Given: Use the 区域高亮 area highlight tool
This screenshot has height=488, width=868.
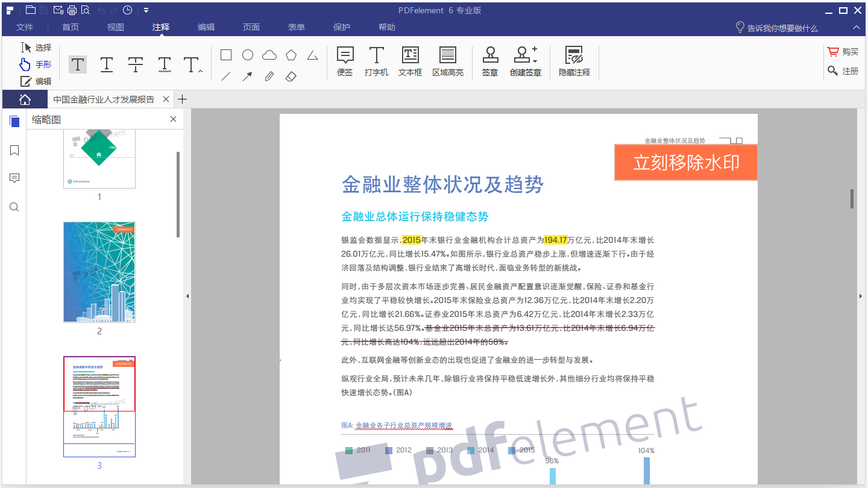Looking at the screenshot, I should click(x=448, y=62).
